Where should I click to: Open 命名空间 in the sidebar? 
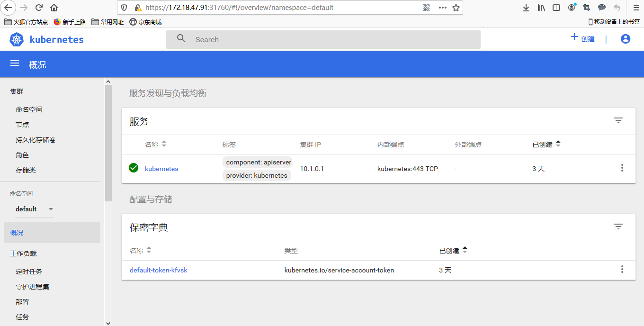pyautogui.click(x=29, y=109)
